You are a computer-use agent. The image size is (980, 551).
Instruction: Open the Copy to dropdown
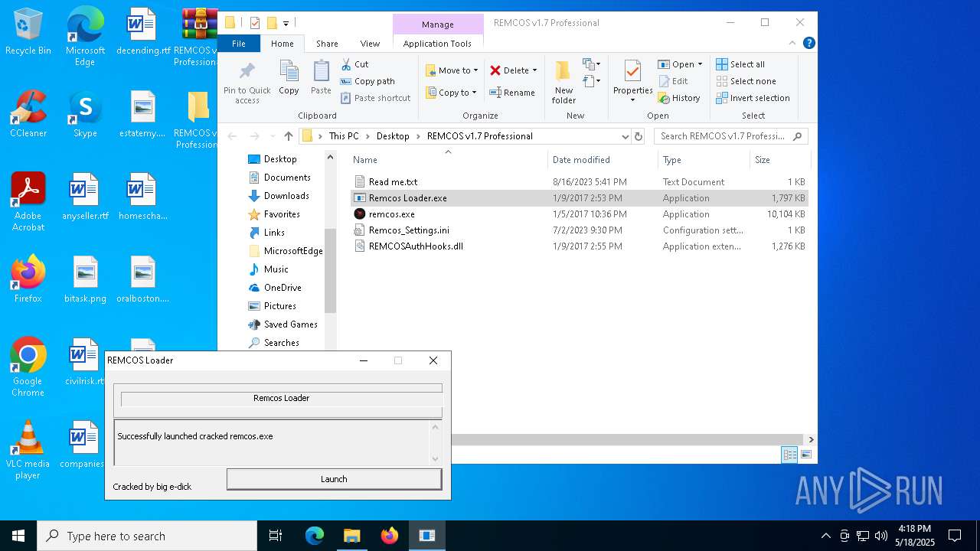[x=452, y=93]
